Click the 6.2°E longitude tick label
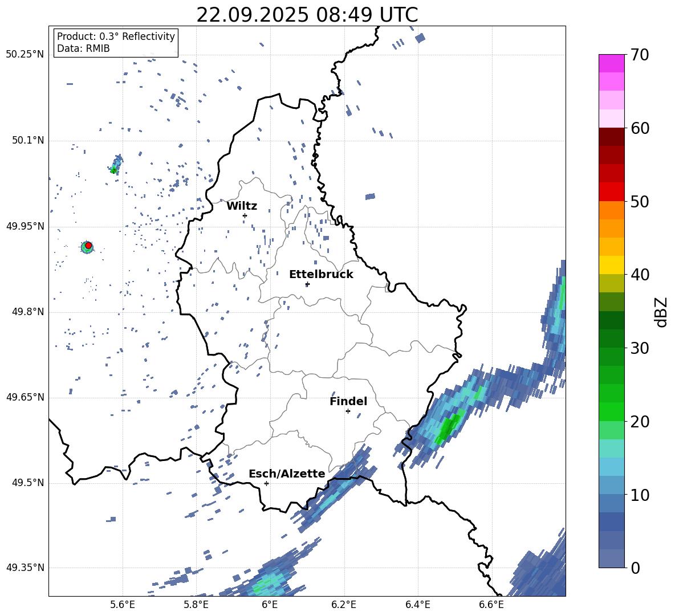675x616 pixels. tap(344, 605)
